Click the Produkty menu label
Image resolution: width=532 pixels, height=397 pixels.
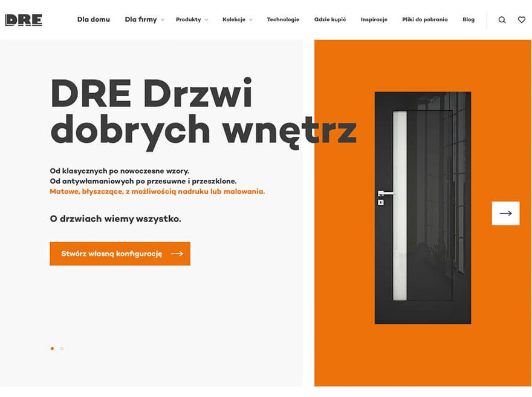(188, 20)
